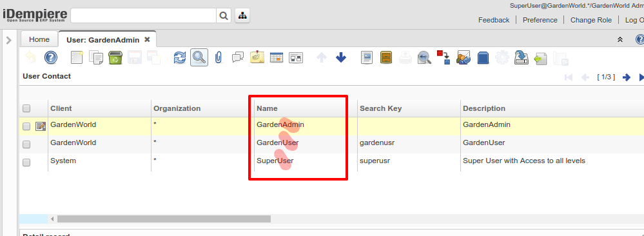
Task: Click greyed first-record navigation arrow
Action: [569, 77]
